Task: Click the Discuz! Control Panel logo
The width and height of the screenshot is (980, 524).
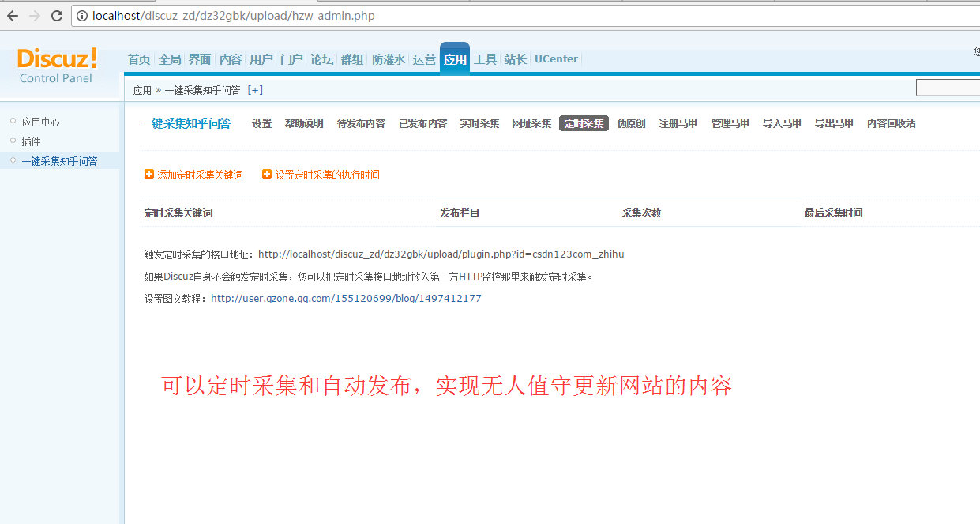Action: pos(58,66)
